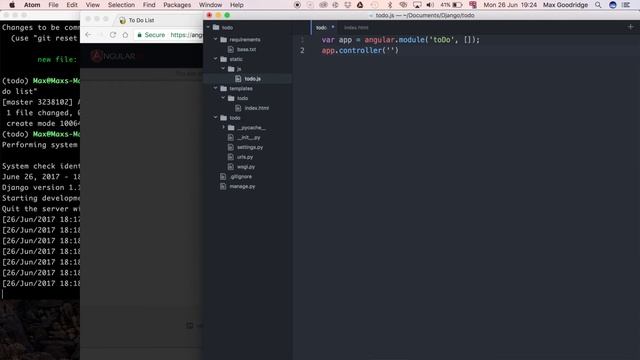This screenshot has height=360, width=640.
Task: Click the modified dot on todo.js tab
Action: tap(333, 27)
